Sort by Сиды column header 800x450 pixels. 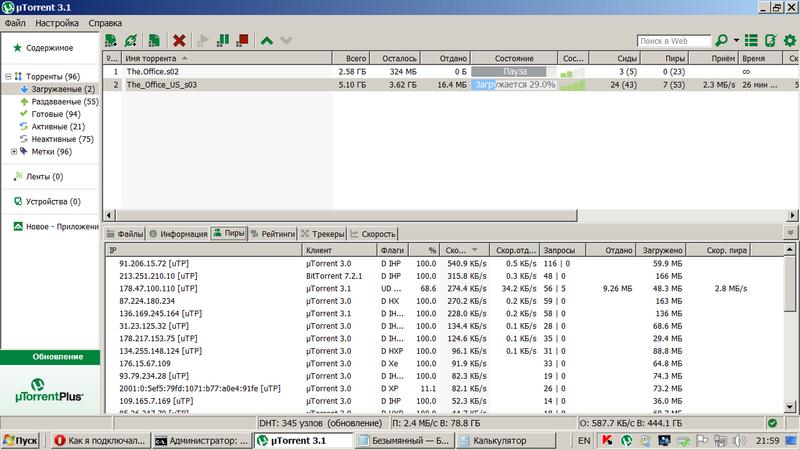615,59
